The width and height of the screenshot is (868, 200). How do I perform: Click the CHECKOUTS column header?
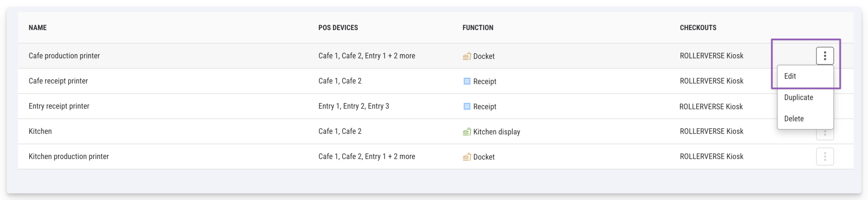pos(698,28)
